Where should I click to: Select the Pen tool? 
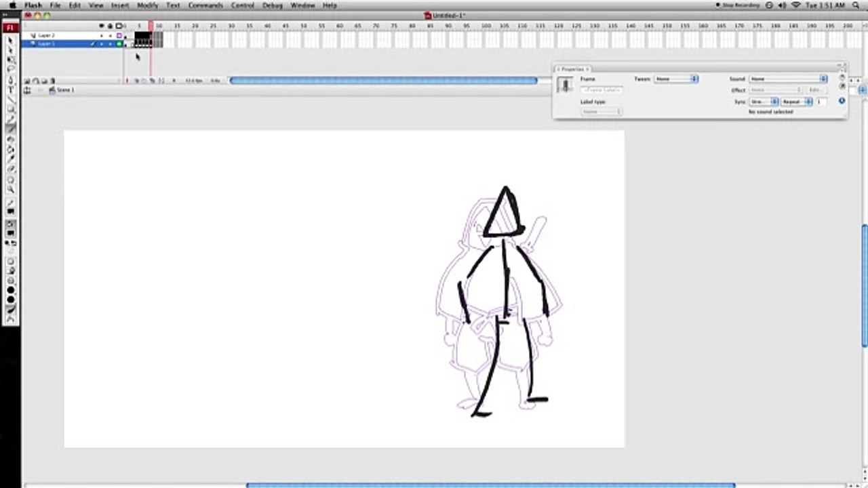click(10, 79)
